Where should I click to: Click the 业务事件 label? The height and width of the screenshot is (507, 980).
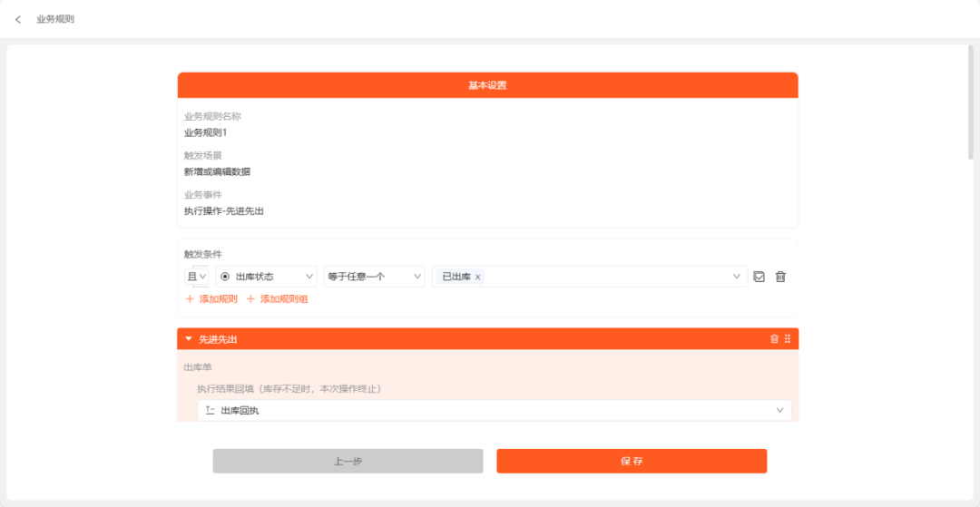(x=202, y=195)
